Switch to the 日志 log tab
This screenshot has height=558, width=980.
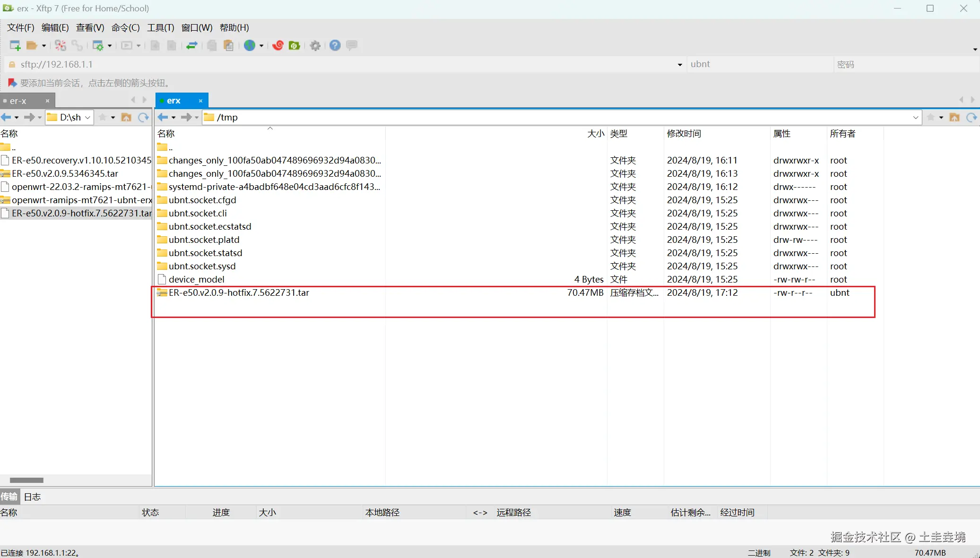pyautogui.click(x=32, y=497)
